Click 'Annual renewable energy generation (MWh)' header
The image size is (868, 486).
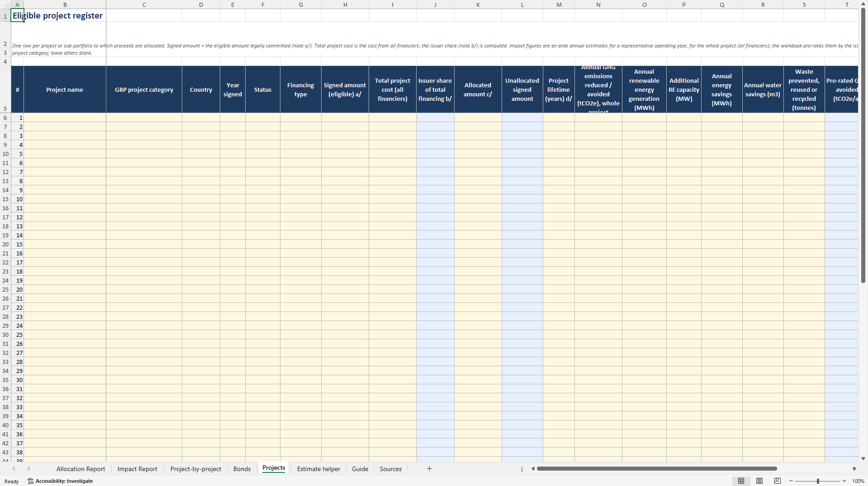point(644,90)
